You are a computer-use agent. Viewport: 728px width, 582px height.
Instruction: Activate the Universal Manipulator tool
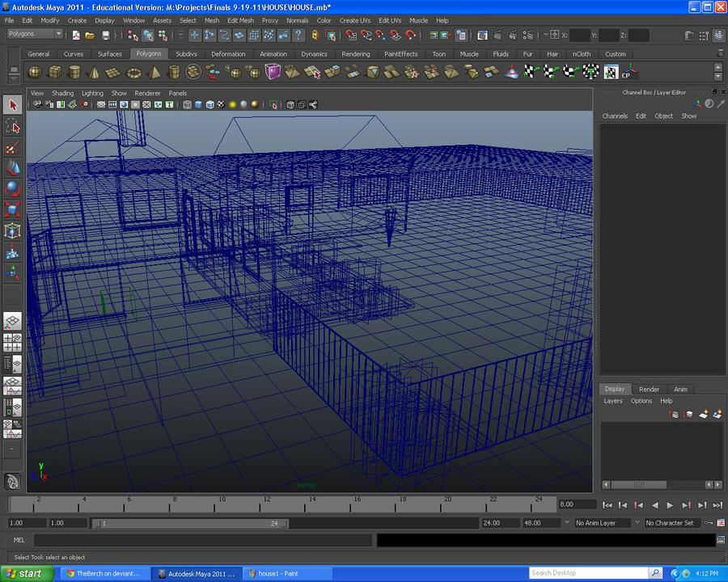[12, 230]
